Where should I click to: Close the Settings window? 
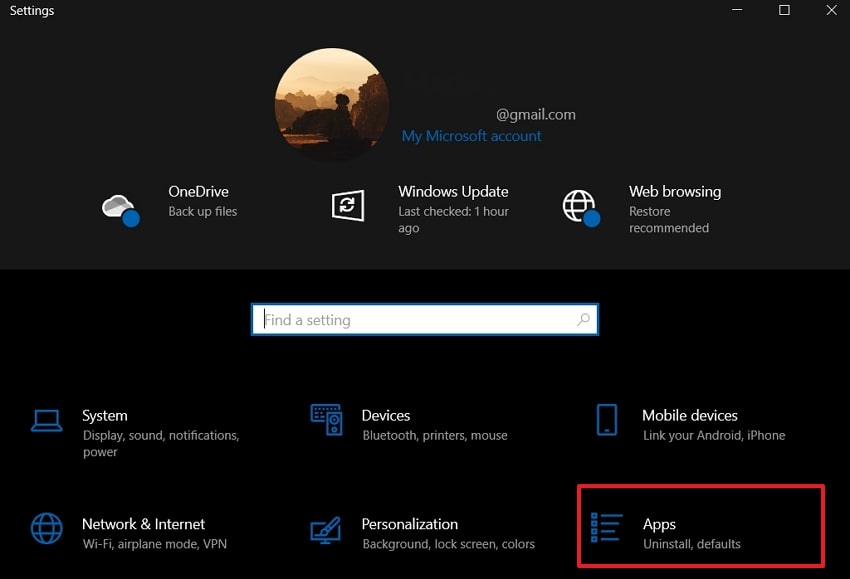click(x=832, y=10)
